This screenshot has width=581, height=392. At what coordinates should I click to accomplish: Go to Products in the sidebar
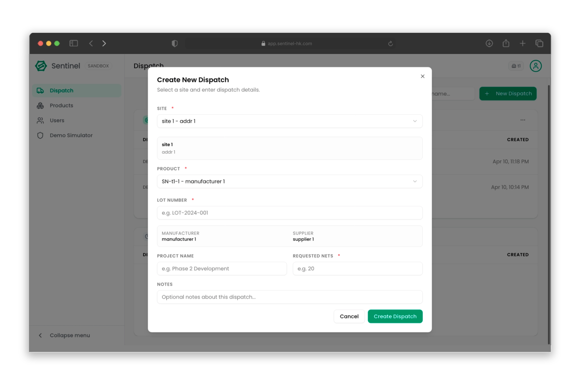[x=61, y=105]
